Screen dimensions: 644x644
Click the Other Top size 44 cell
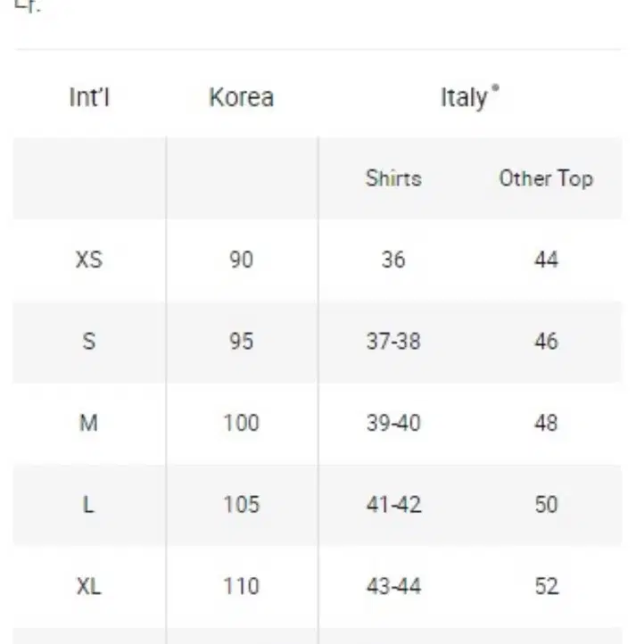tap(546, 260)
